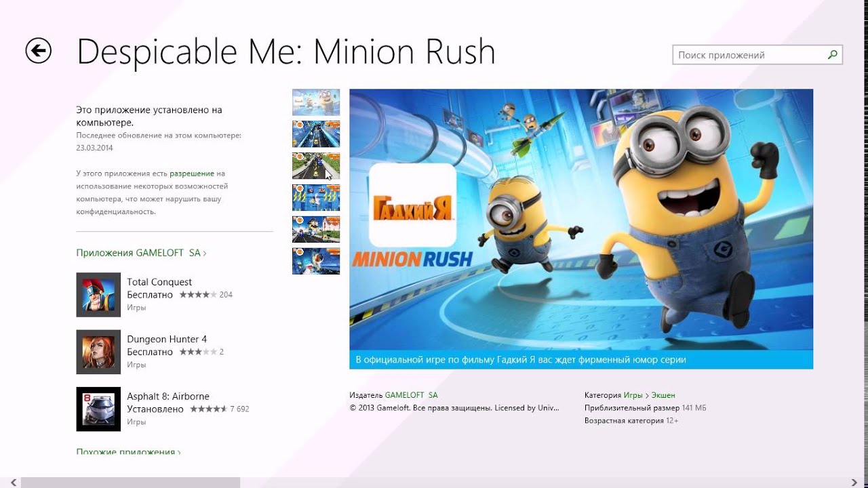Open the Экшен subcategory link

[663, 394]
